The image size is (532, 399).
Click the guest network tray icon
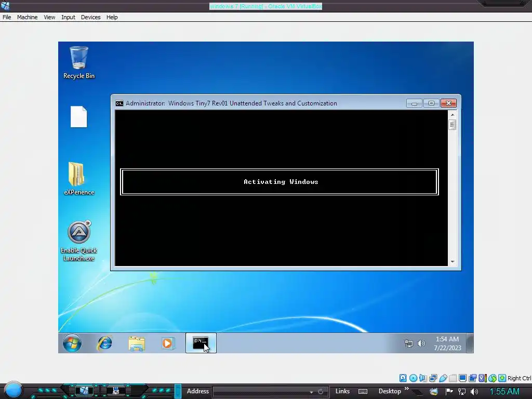(x=409, y=344)
